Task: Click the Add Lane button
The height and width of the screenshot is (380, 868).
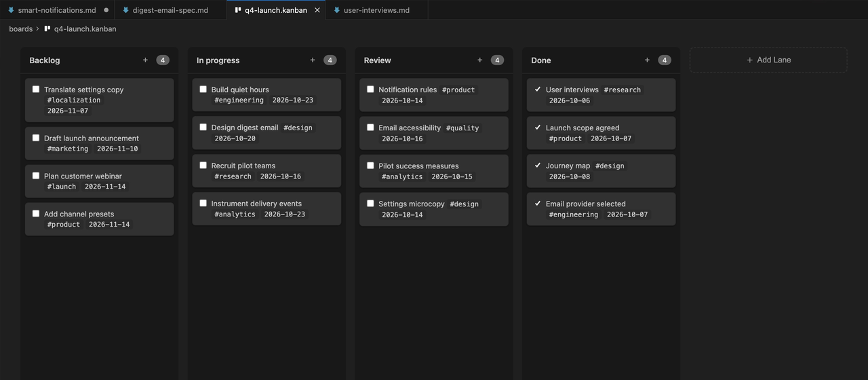Action: pos(768,60)
